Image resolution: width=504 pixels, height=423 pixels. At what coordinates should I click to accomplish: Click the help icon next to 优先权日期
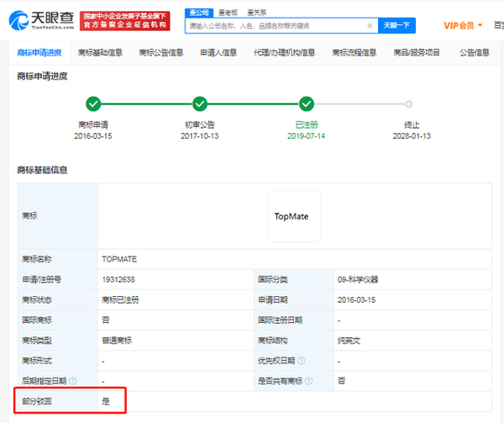[302, 361]
